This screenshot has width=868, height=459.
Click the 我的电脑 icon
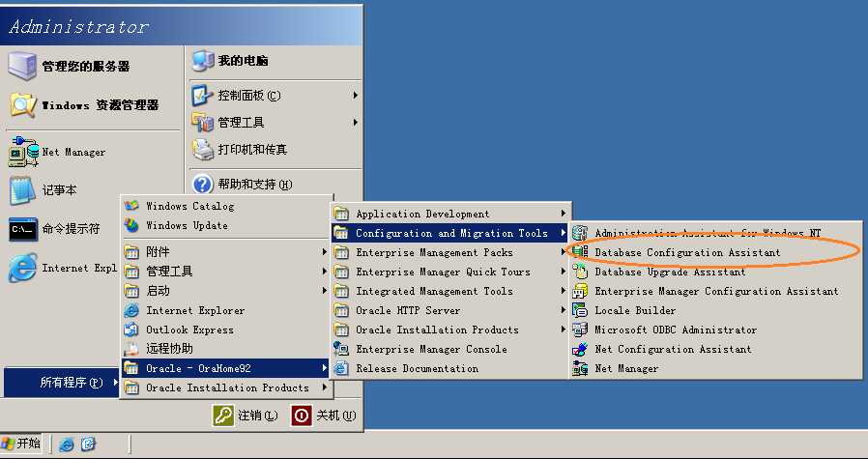tap(203, 61)
